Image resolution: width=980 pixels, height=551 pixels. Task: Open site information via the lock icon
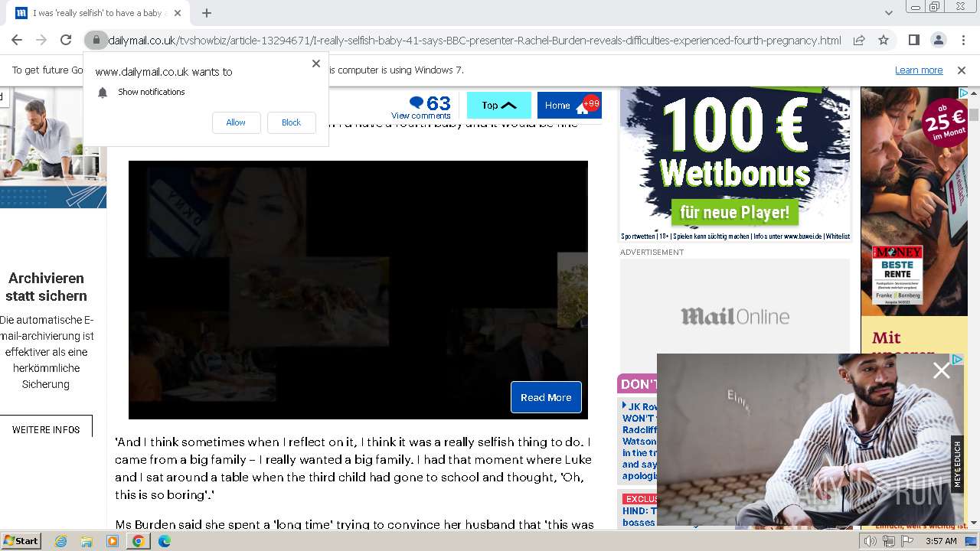click(95, 41)
